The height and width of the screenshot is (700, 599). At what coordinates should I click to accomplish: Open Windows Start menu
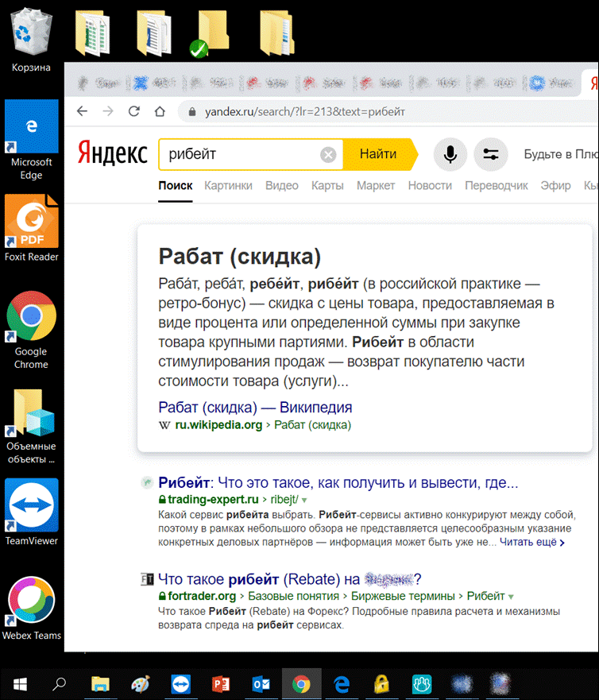pyautogui.click(x=20, y=684)
